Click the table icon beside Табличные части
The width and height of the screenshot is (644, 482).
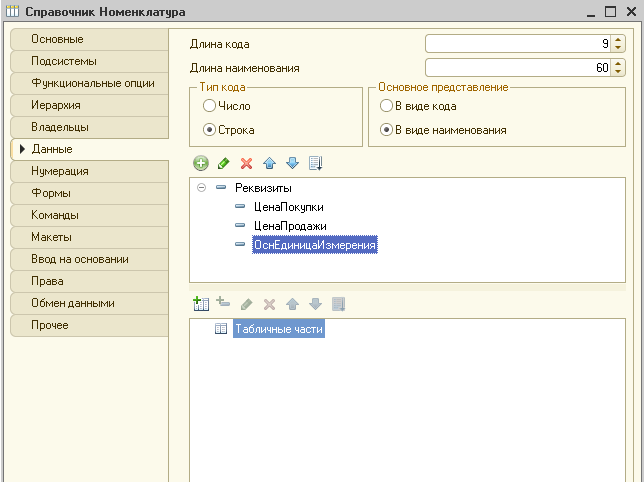point(221,328)
